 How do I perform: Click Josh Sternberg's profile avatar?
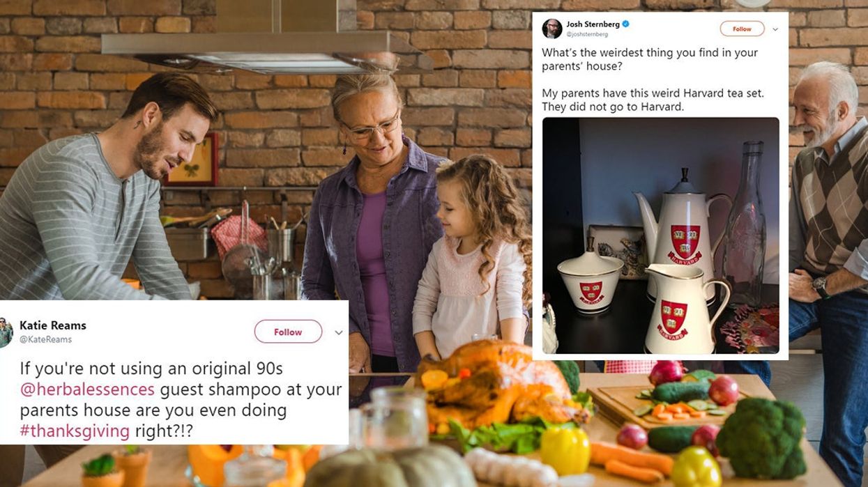pyautogui.click(x=552, y=29)
